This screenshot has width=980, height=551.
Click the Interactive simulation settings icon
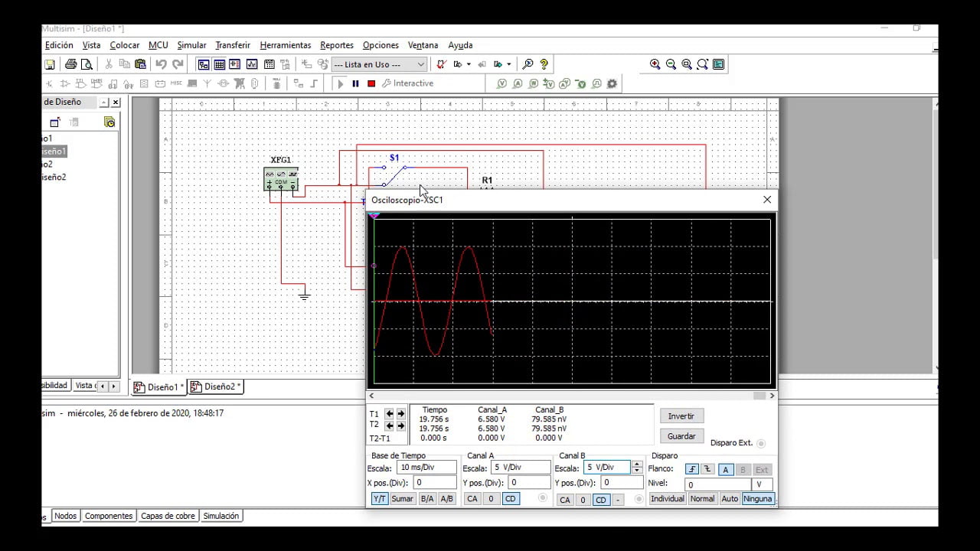[x=387, y=83]
